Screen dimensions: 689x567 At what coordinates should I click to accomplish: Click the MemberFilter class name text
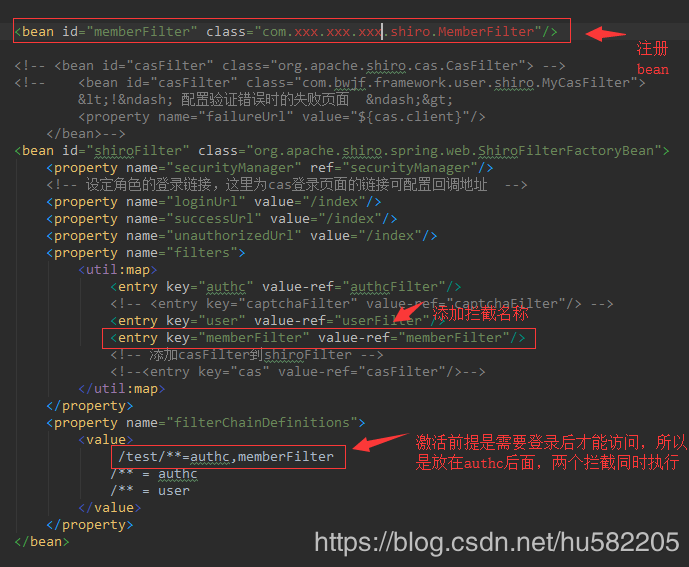[486, 32]
